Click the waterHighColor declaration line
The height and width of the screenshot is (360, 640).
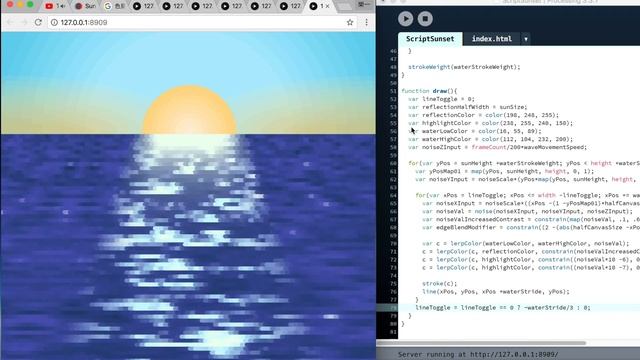coord(491,139)
